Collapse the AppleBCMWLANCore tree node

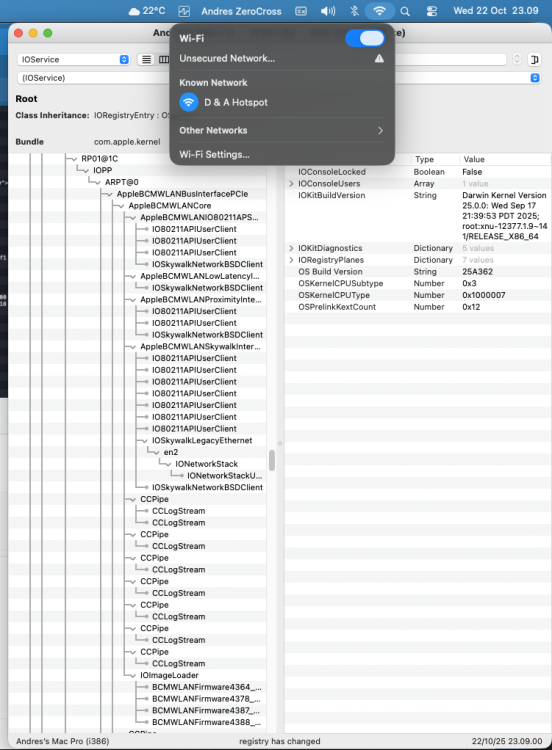[121, 206]
